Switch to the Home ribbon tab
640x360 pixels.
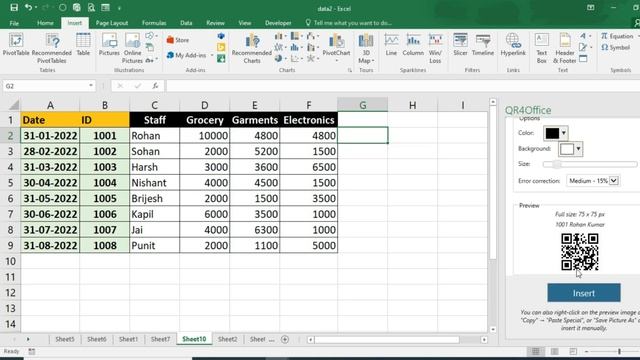click(x=45, y=23)
